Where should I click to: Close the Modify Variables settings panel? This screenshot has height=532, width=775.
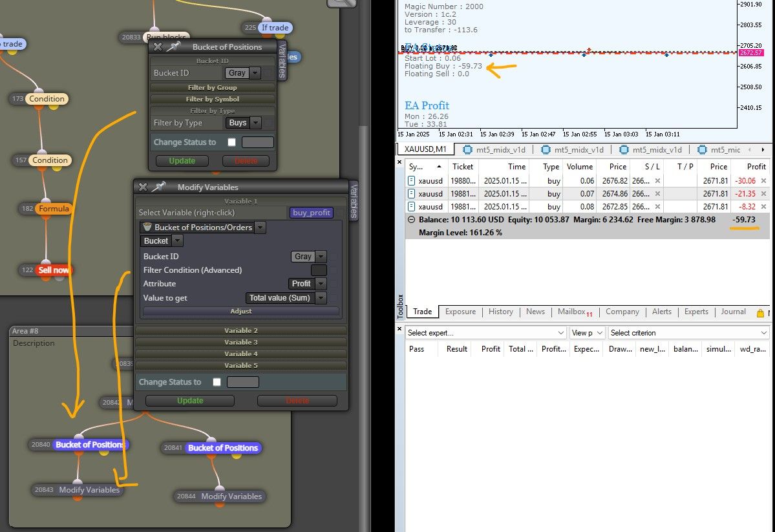pos(143,187)
